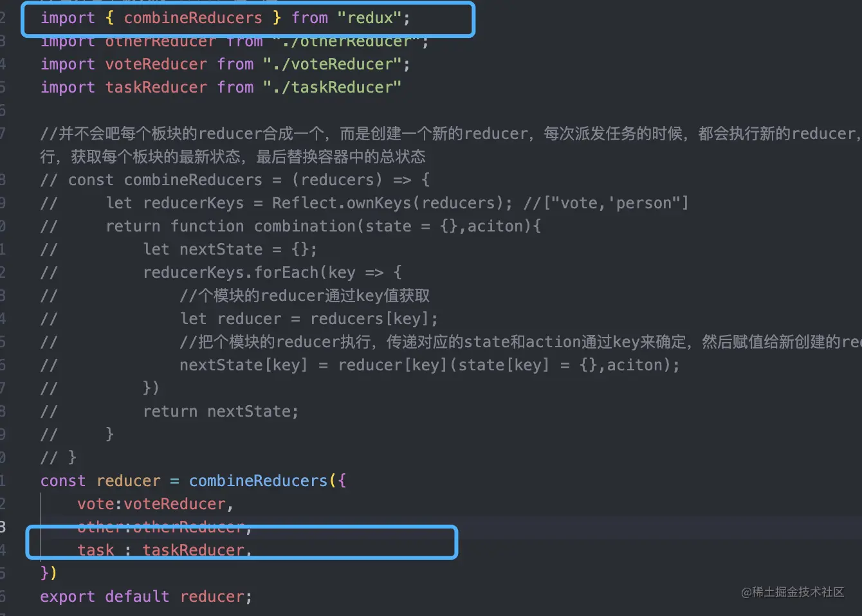Click the closing }) of combineReducers call
This screenshot has width=862, height=616.
49,572
